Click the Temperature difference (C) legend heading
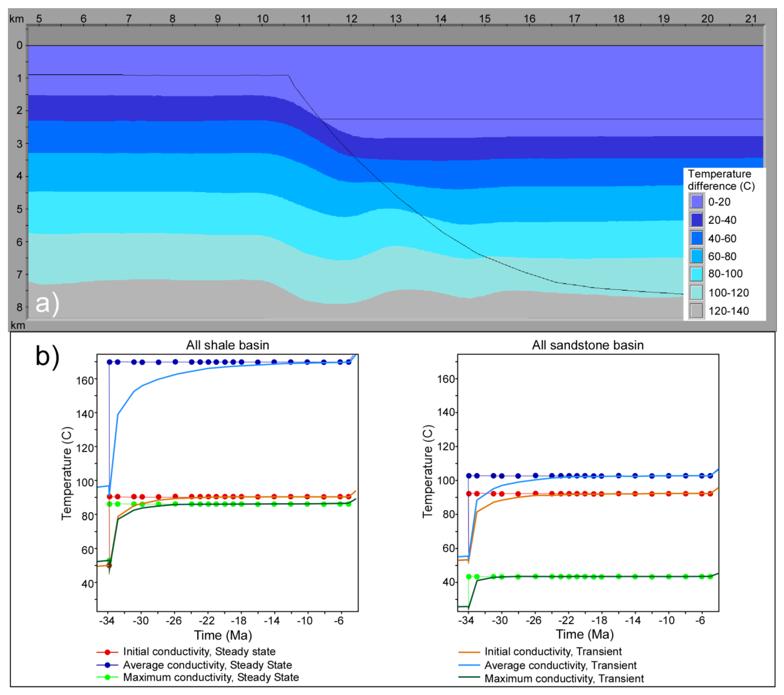The height and width of the screenshot is (695, 784). point(721,180)
